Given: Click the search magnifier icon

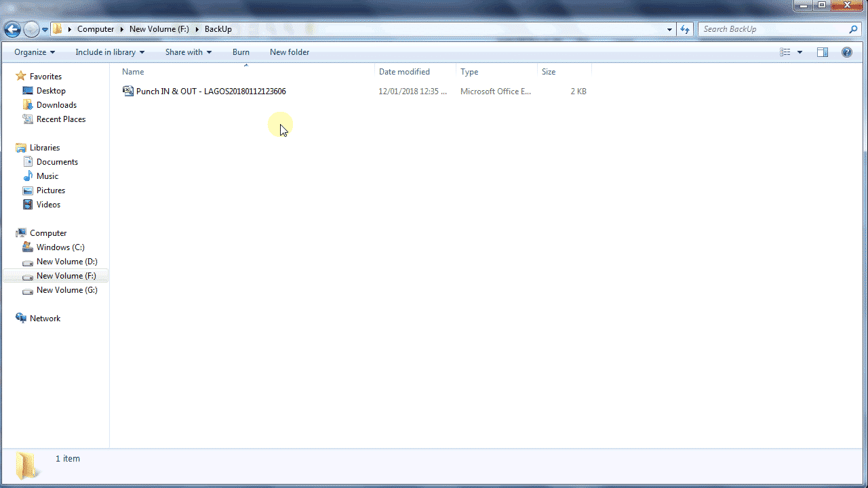Looking at the screenshot, I should [854, 29].
